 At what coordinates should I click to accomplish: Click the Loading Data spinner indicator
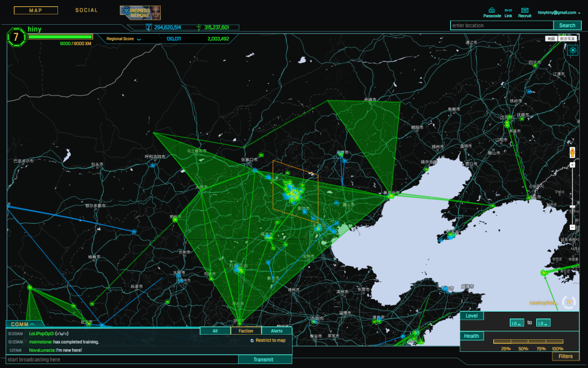pos(568,302)
